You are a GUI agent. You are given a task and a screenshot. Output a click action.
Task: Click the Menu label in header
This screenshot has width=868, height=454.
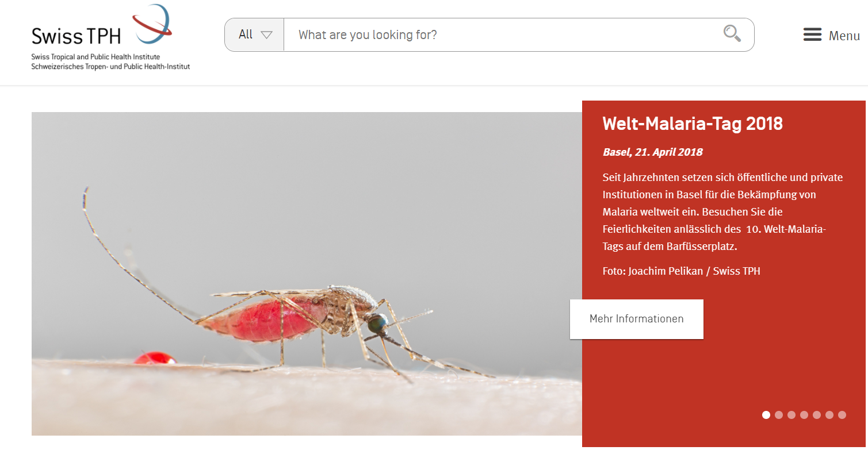(x=844, y=36)
